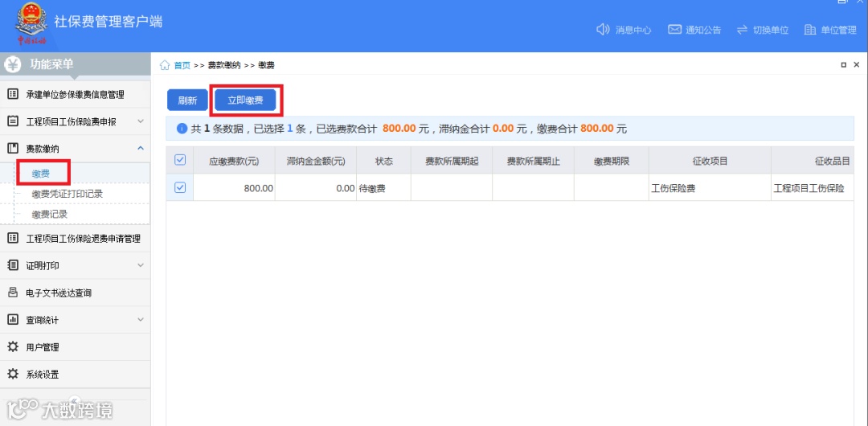Click icon beside 费款缴纳 menu
868x426 pixels.
[x=12, y=148]
